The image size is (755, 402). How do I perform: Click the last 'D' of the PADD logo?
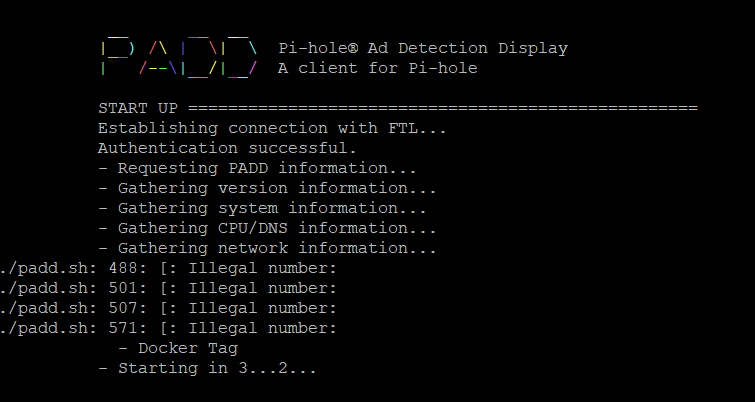click(239, 57)
